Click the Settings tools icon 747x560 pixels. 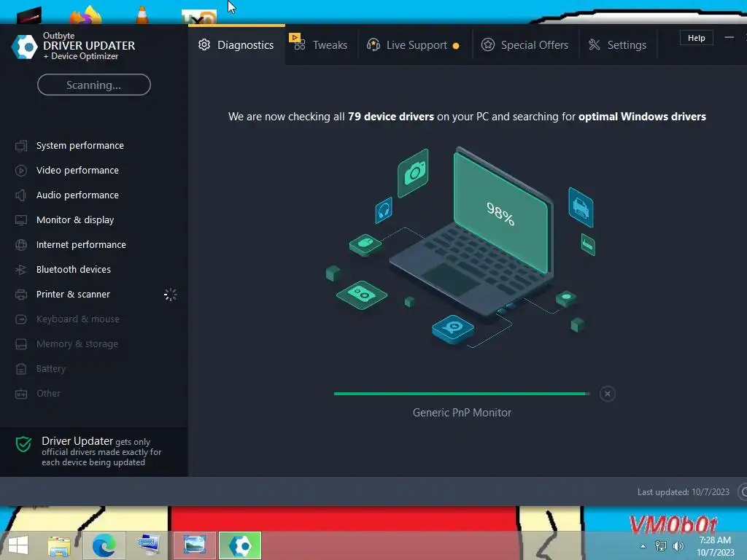click(594, 44)
